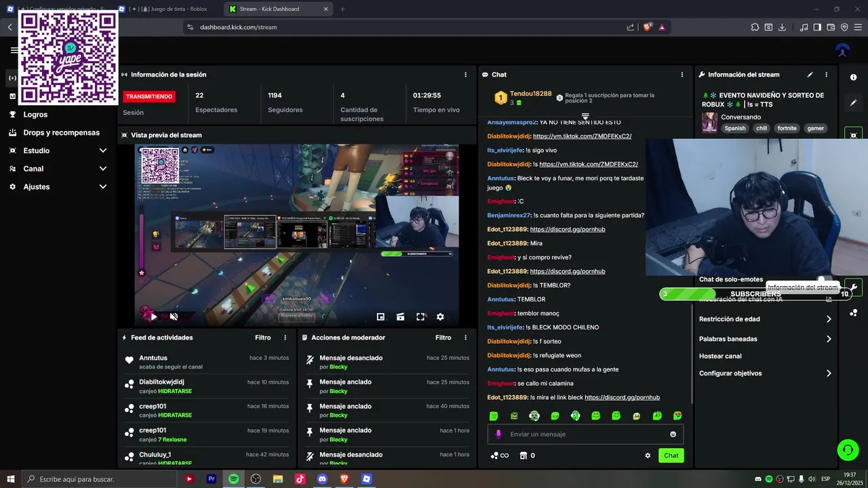Open stream preview settings gear
This screenshot has height=488, width=868.
pos(440,317)
